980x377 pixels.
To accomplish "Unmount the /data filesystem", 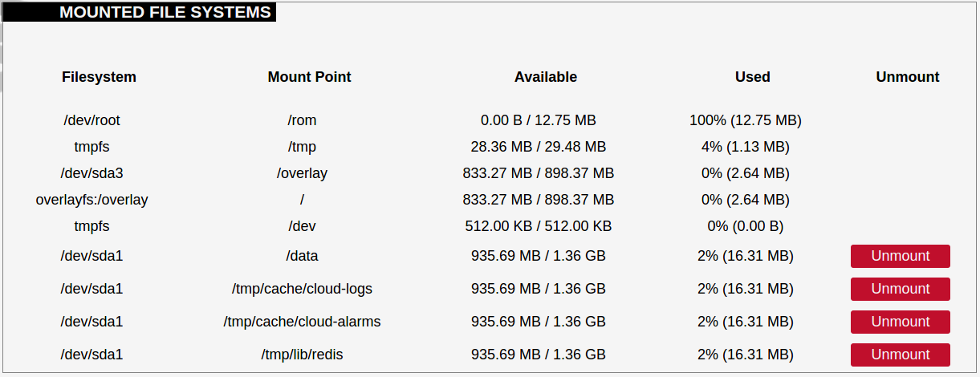I will (901, 256).
